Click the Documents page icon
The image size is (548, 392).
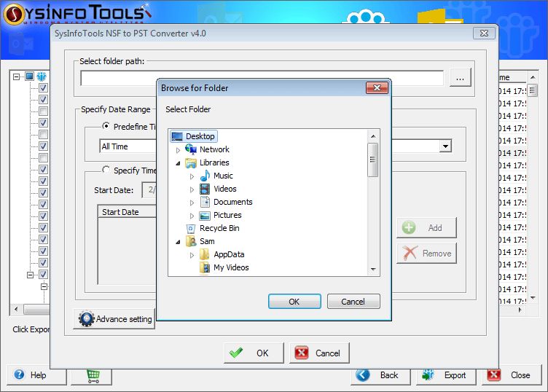pos(205,202)
